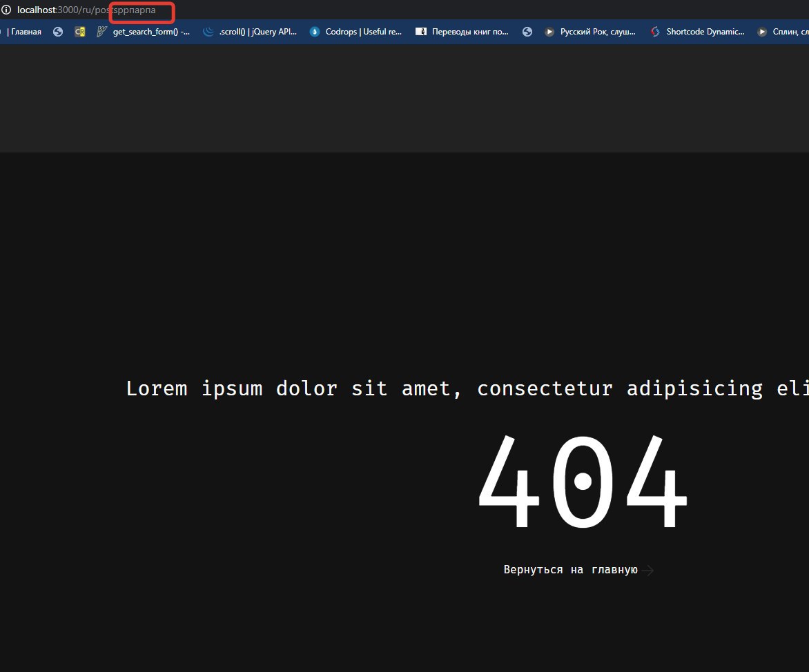This screenshot has height=672, width=809.
Task: Click the site information icon in address bar
Action: [x=6, y=10]
